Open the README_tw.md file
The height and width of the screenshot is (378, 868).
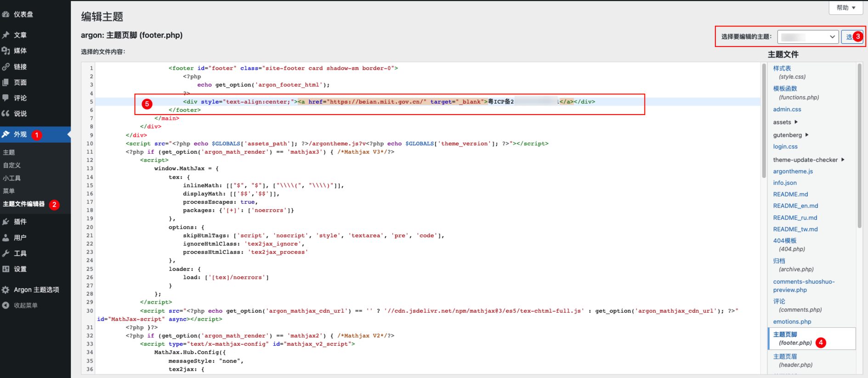795,229
